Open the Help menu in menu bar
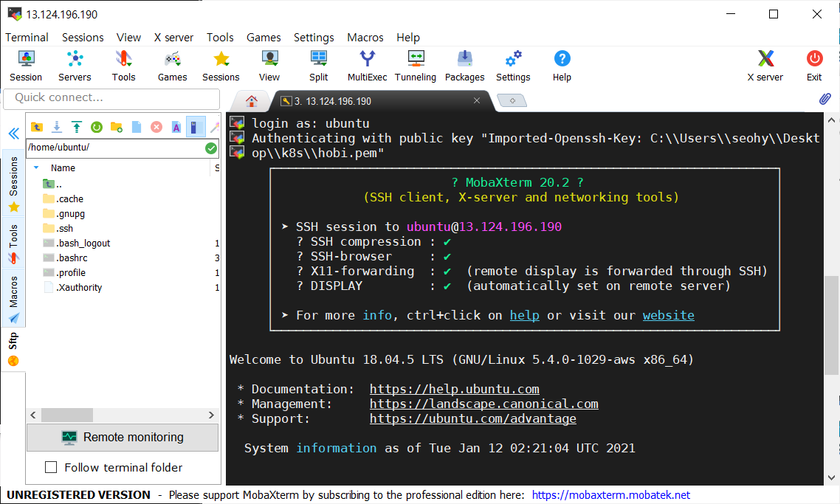Screen dimensions: 840x504 tap(408, 38)
